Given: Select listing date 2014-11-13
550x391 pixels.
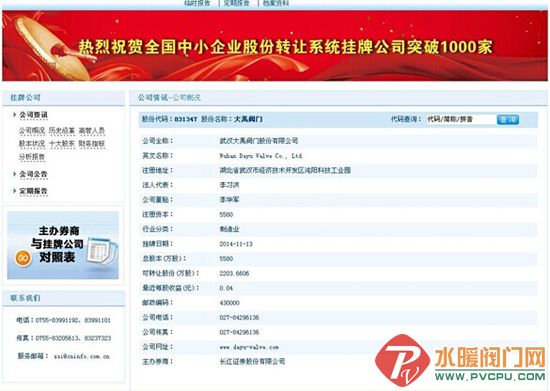Looking at the screenshot, I should click(x=236, y=244).
